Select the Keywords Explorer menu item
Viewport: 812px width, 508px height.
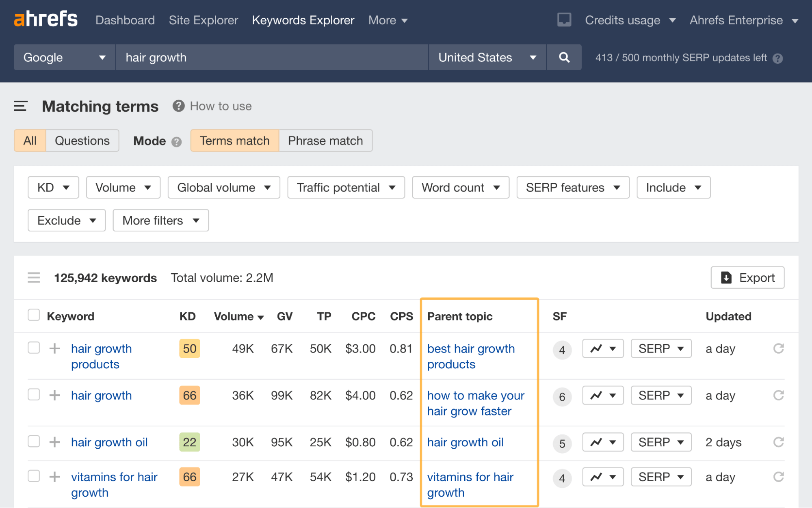click(303, 19)
